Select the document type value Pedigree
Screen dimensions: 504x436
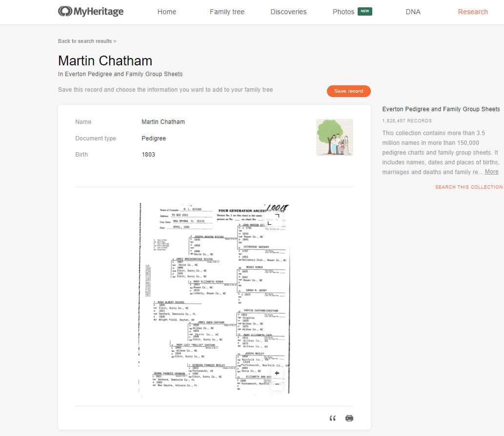click(x=154, y=139)
